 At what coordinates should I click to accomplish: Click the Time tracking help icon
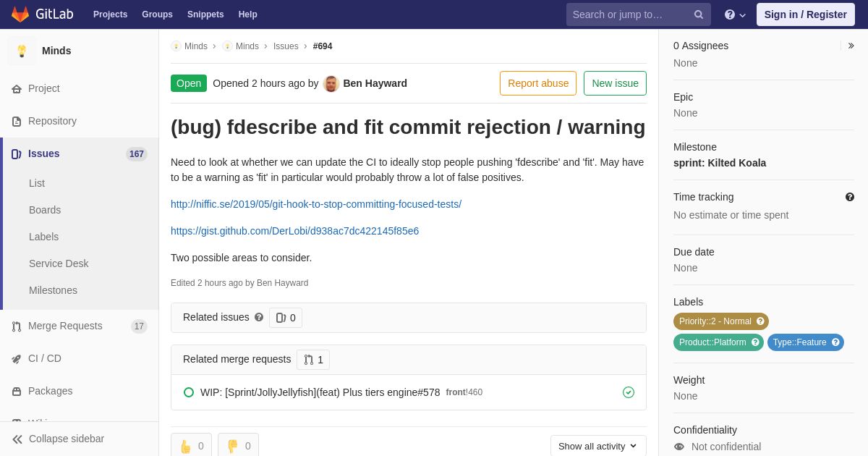(850, 197)
